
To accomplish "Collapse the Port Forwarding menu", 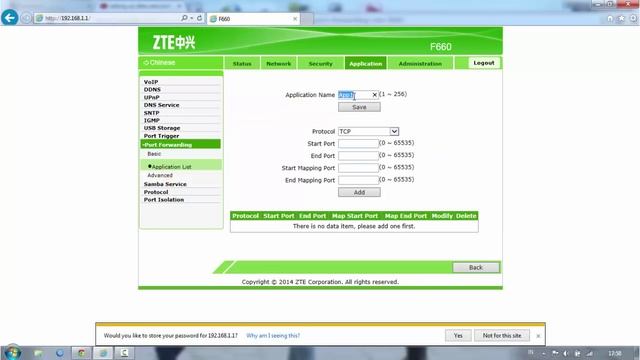I will [181, 144].
